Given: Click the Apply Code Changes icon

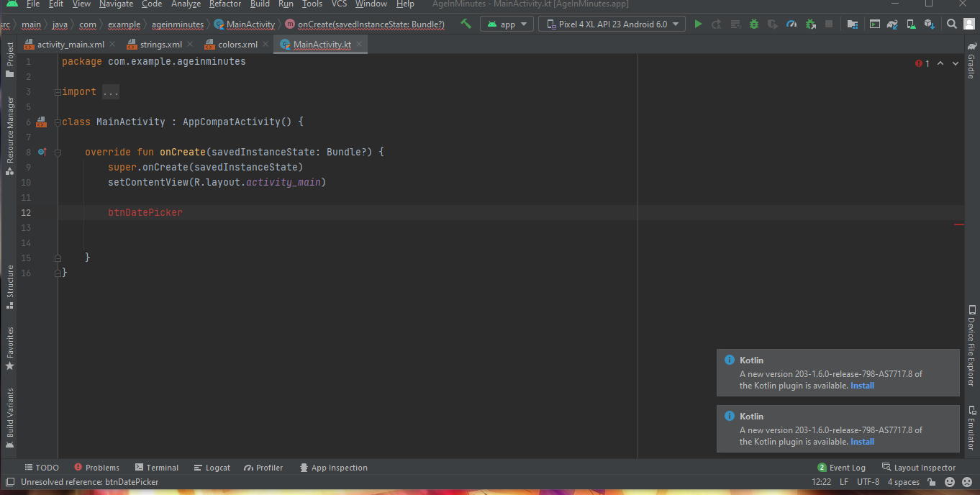Looking at the screenshot, I should coord(735,24).
